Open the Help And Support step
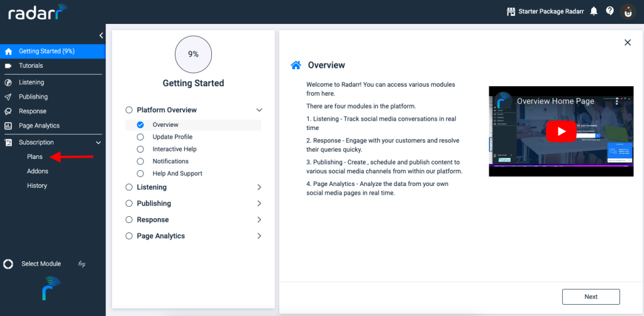The height and width of the screenshot is (316, 644). (177, 173)
